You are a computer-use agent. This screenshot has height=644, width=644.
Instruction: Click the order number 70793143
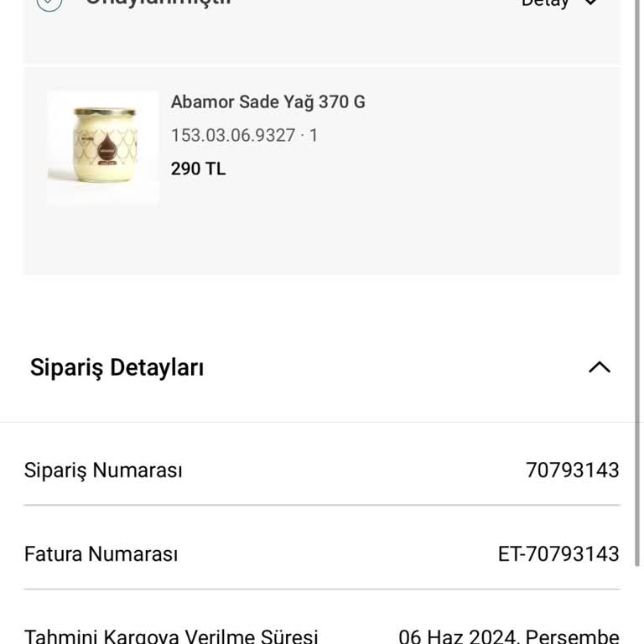[x=572, y=470]
